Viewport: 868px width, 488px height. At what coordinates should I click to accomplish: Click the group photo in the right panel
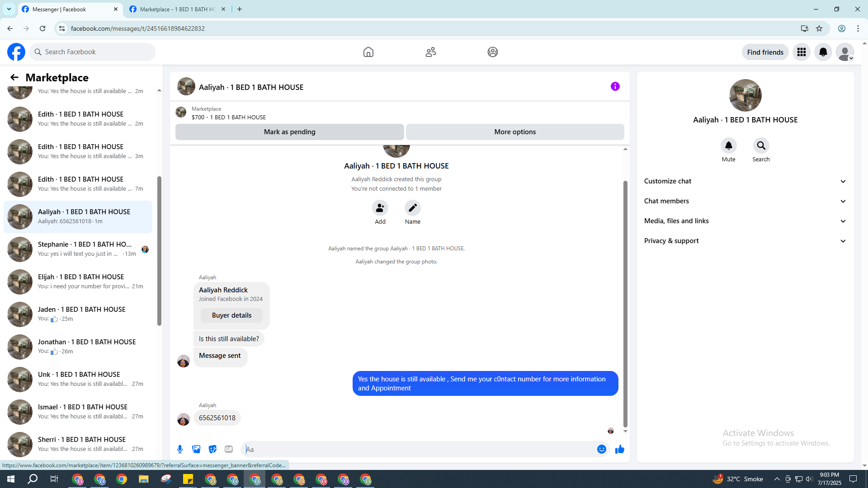pyautogui.click(x=745, y=95)
